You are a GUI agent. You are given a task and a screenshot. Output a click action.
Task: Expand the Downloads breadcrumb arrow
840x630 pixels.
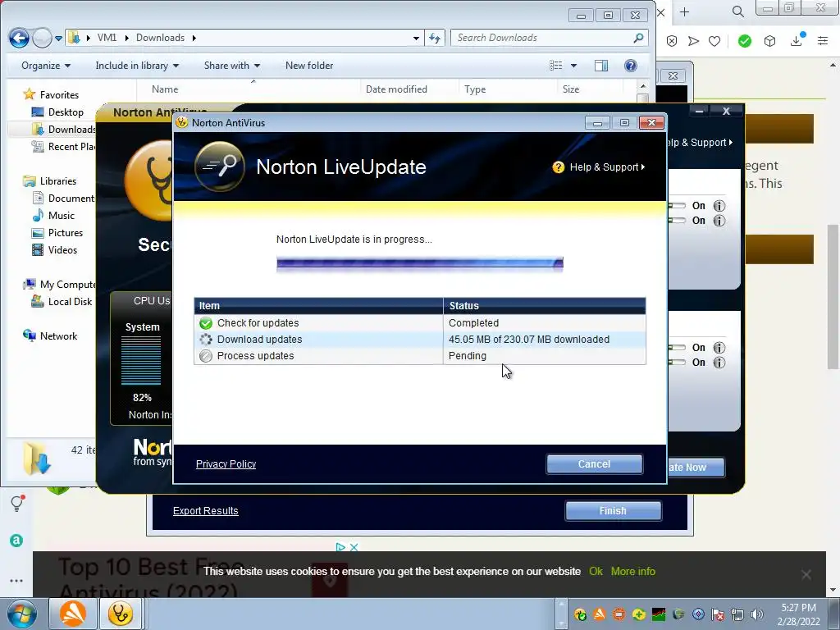pos(194,38)
